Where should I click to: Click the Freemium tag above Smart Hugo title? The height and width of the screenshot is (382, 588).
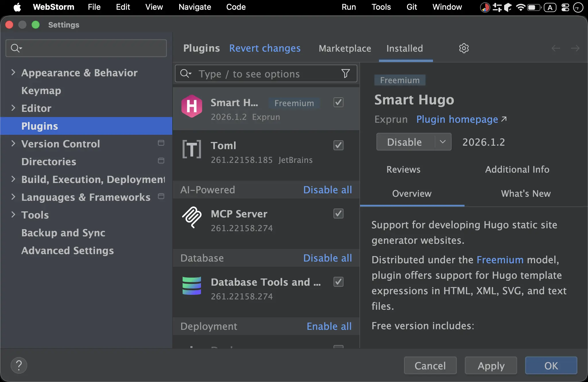click(x=400, y=80)
